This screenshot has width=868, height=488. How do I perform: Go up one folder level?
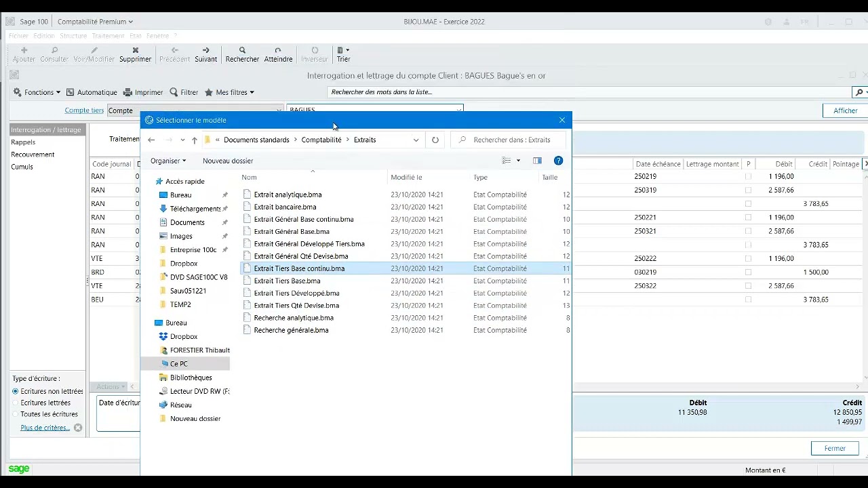(194, 140)
